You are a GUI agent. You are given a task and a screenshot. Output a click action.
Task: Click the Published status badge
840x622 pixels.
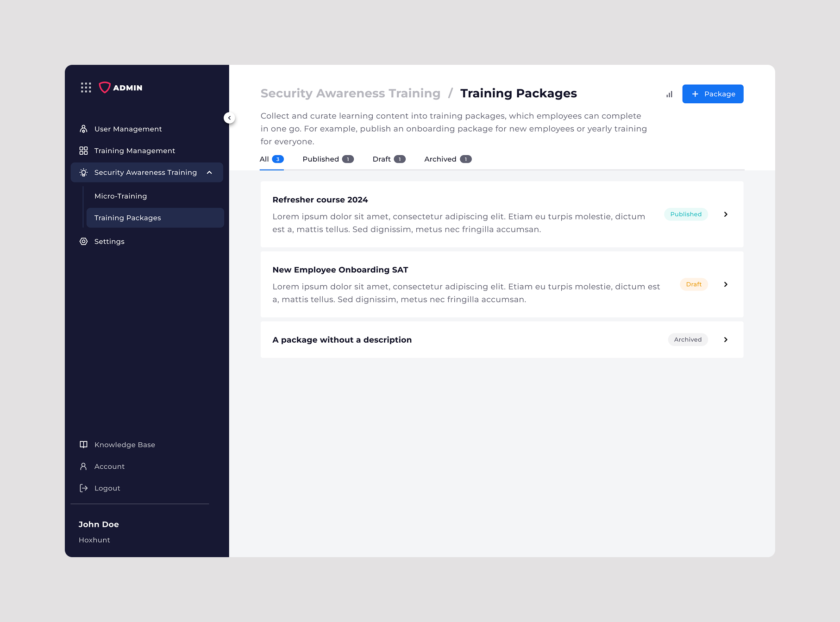click(x=686, y=214)
